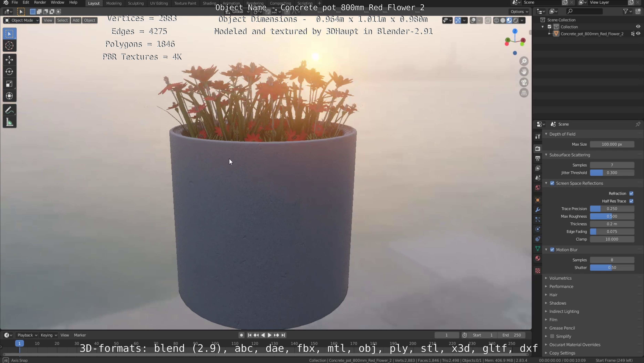Toggle camera view icon in viewport
644x363 pixels.
[x=524, y=82]
